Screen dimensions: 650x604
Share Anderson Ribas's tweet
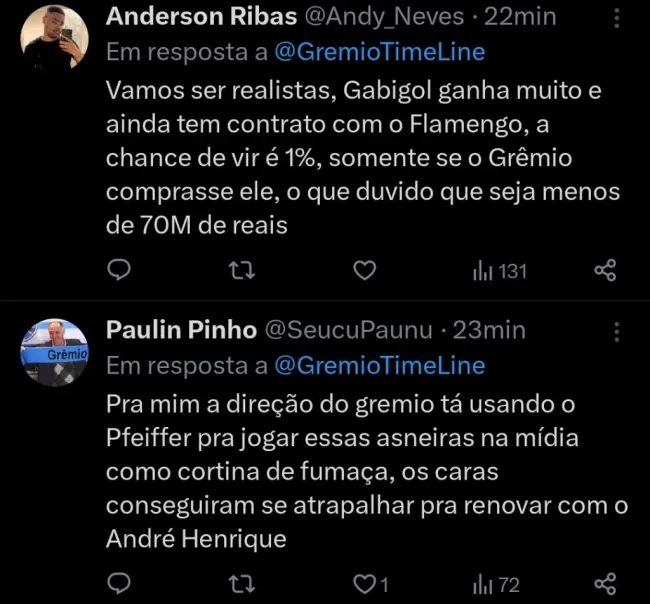click(x=605, y=270)
